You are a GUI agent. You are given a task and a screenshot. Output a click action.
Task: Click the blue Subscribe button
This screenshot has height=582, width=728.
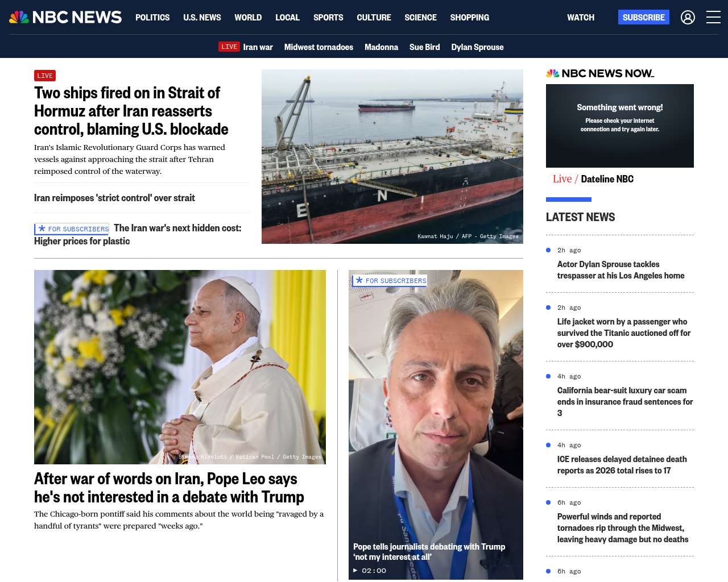click(x=643, y=18)
